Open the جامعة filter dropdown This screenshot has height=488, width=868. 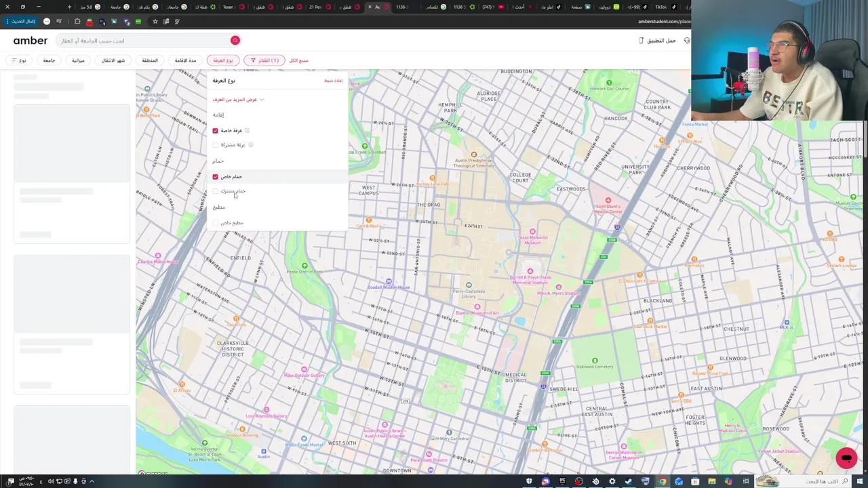pyautogui.click(x=49, y=60)
